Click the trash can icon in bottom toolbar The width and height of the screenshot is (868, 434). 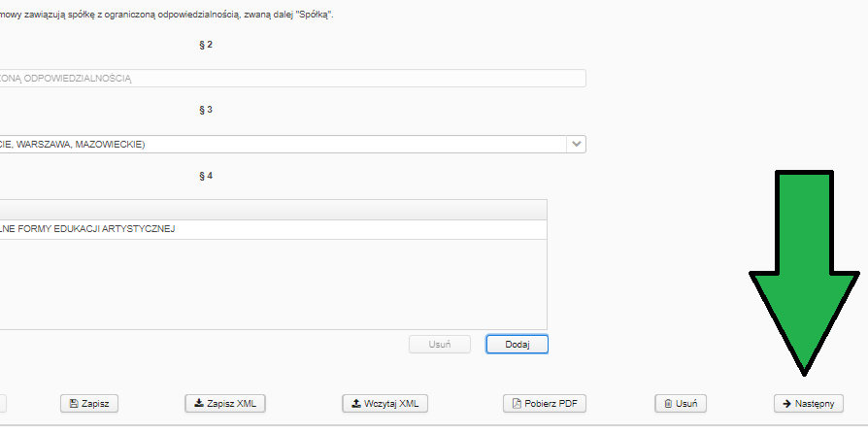668,404
